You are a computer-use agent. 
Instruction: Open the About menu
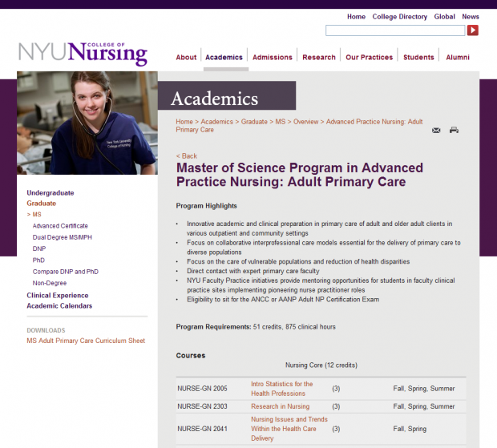186,58
